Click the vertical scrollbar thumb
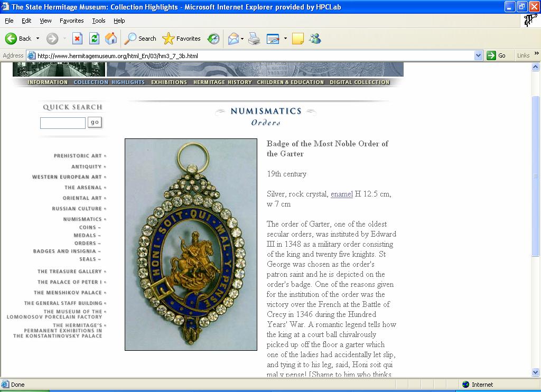The height and width of the screenshot is (392, 541). point(536,176)
